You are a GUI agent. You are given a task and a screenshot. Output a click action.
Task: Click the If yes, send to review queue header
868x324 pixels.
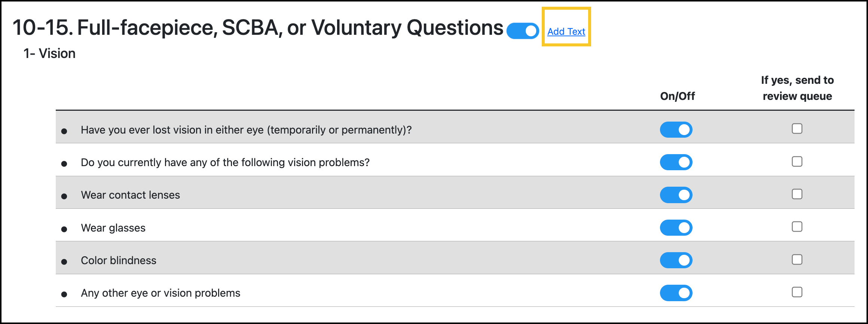[x=797, y=88]
